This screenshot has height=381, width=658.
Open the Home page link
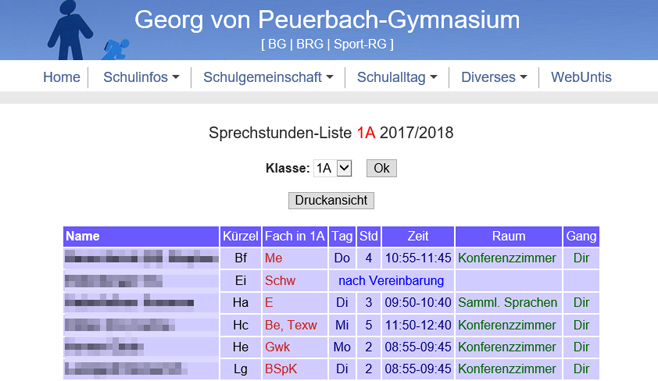(61, 77)
